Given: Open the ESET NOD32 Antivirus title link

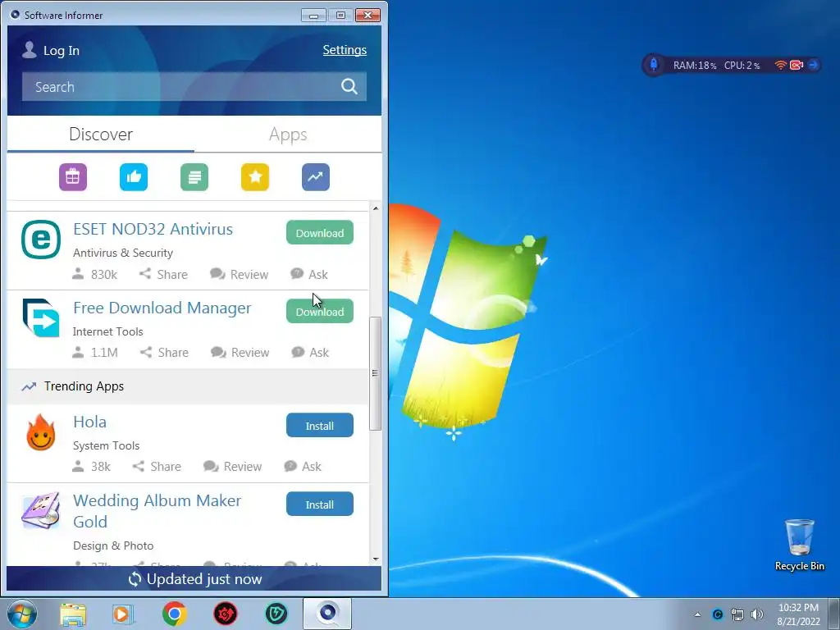Looking at the screenshot, I should pos(153,230).
